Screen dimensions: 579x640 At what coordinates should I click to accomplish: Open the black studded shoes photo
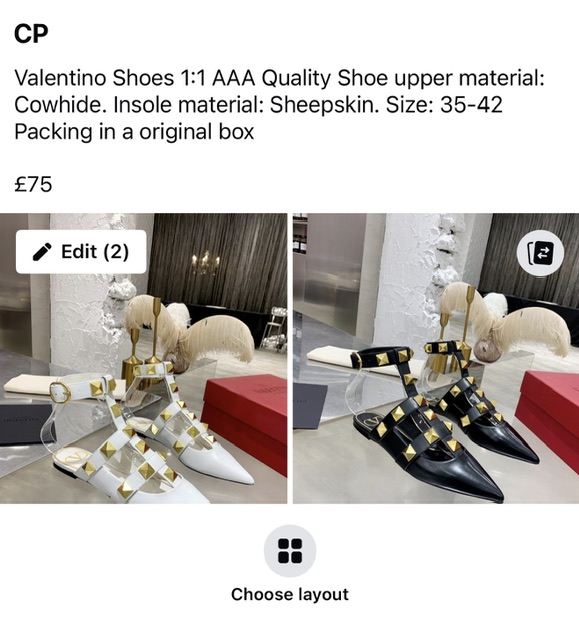click(x=436, y=358)
